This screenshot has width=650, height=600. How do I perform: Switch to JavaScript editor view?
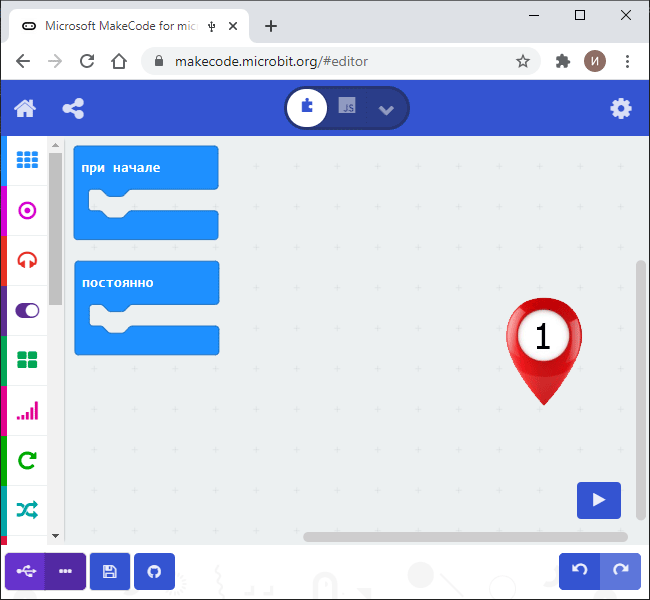pyautogui.click(x=347, y=106)
